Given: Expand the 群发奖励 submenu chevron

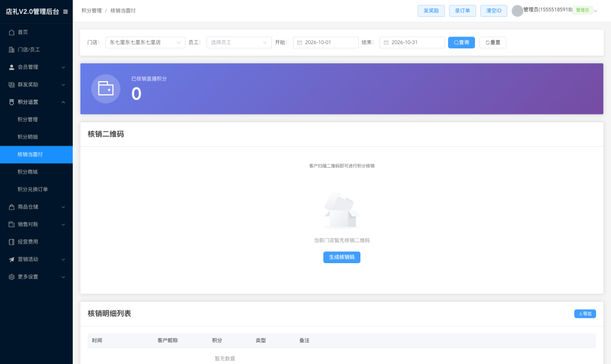Looking at the screenshot, I should (x=63, y=85).
